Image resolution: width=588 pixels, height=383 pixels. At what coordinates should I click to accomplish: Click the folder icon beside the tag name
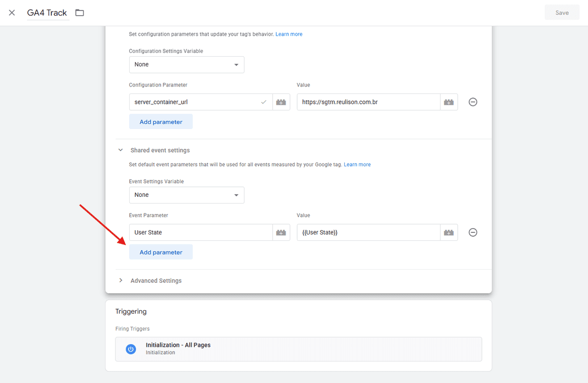(x=80, y=13)
